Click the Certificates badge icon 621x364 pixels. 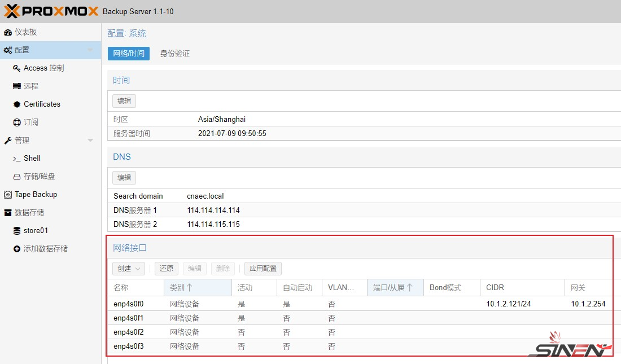point(16,104)
